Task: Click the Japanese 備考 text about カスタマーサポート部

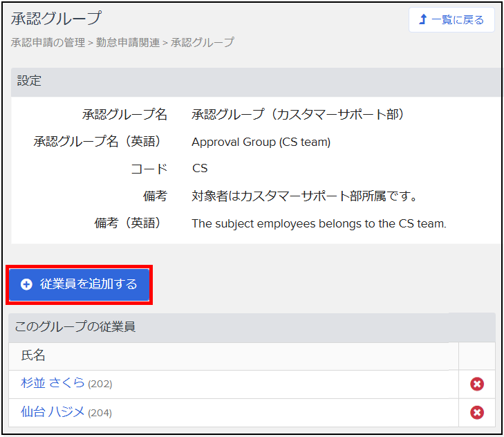Action: pos(305,196)
